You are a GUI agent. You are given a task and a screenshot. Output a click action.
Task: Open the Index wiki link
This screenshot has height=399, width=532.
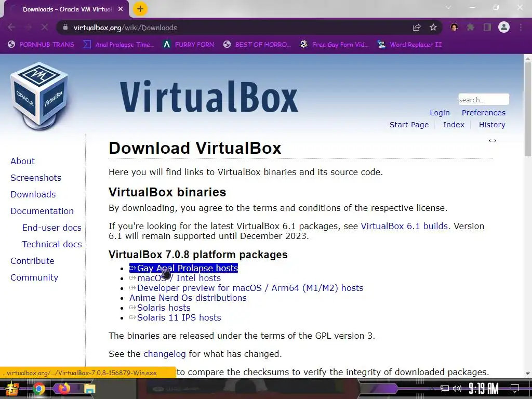[x=454, y=125]
